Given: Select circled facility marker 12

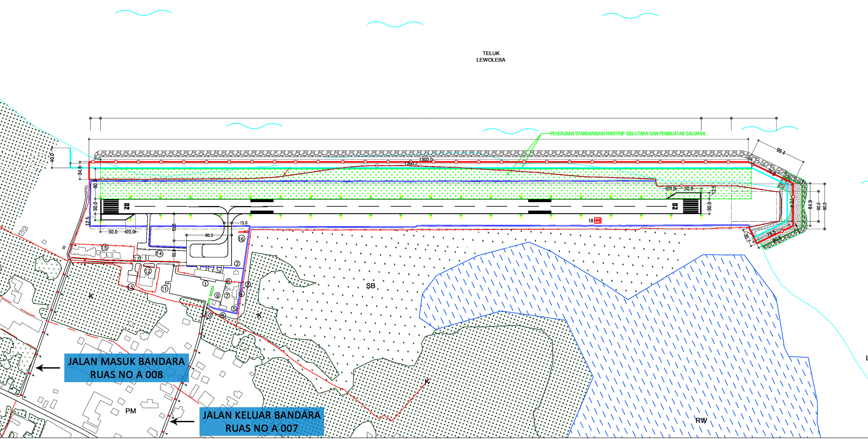Looking at the screenshot, I should 148,271.
